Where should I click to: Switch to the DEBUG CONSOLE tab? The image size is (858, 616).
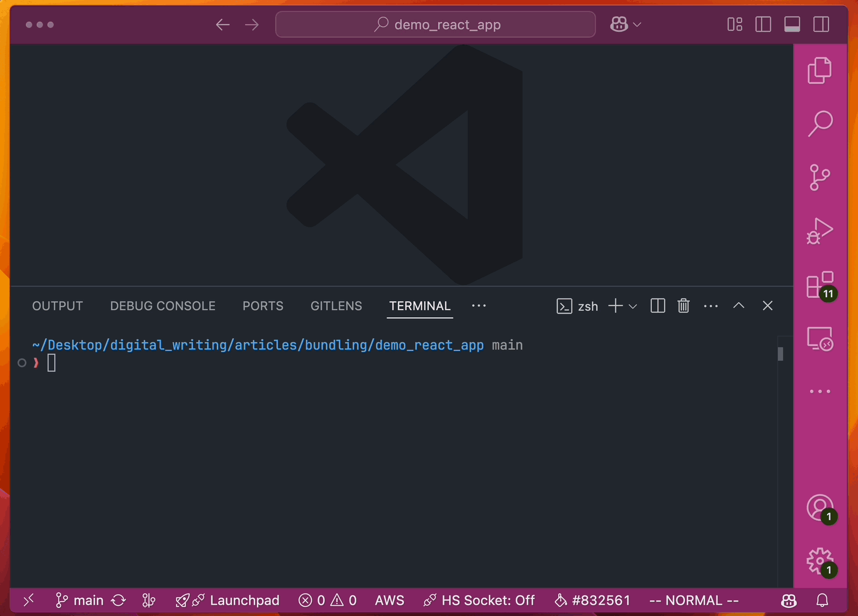pos(163,306)
